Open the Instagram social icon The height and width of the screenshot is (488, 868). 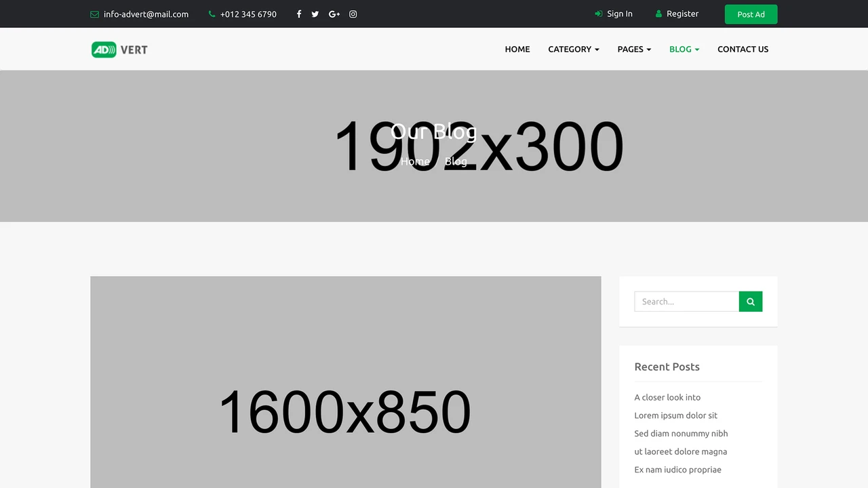353,14
